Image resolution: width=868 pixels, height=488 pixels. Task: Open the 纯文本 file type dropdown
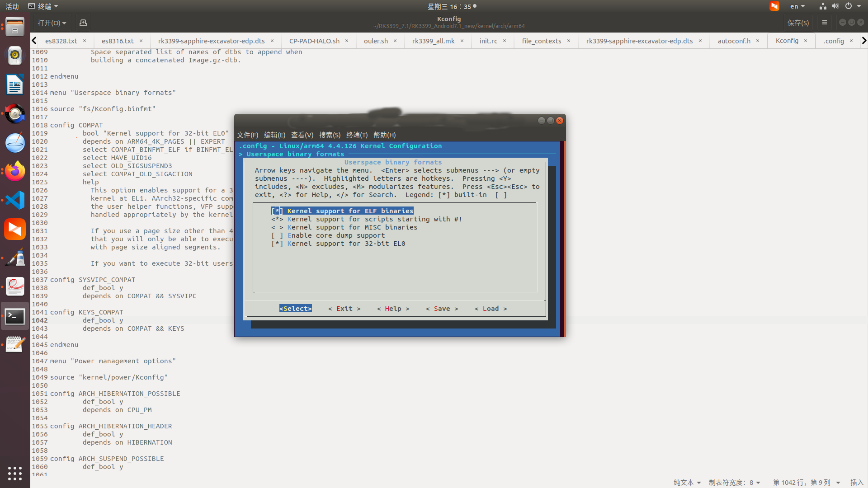(687, 482)
